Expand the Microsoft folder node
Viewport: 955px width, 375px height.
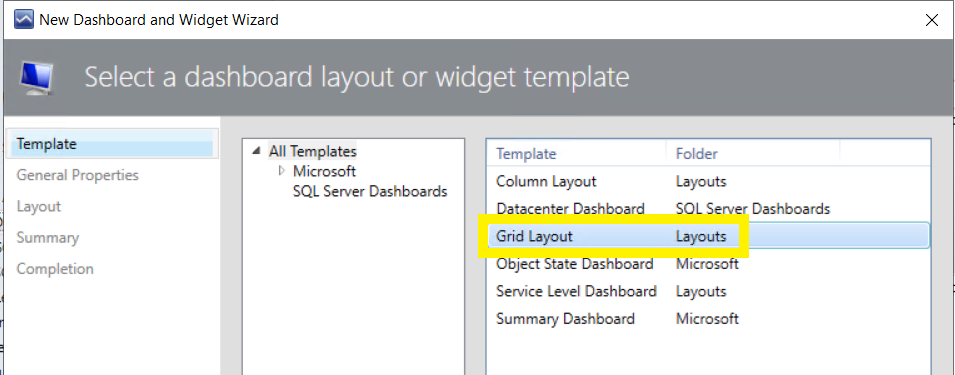[281, 171]
